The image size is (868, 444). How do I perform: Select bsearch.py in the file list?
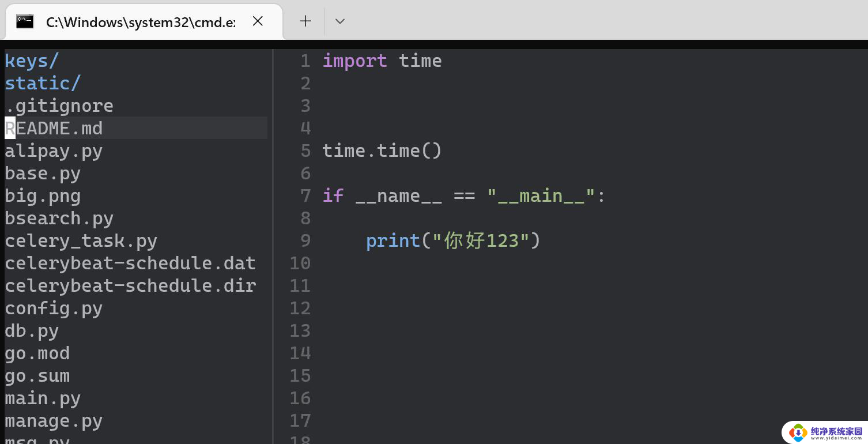59,219
